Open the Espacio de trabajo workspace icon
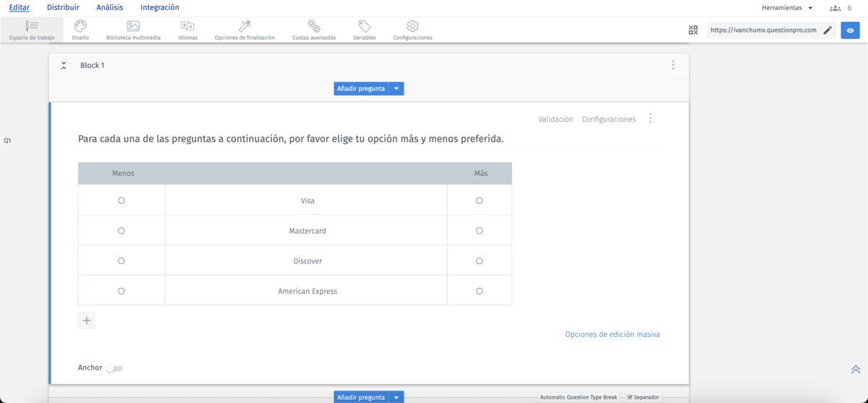The image size is (868, 403). 32,26
